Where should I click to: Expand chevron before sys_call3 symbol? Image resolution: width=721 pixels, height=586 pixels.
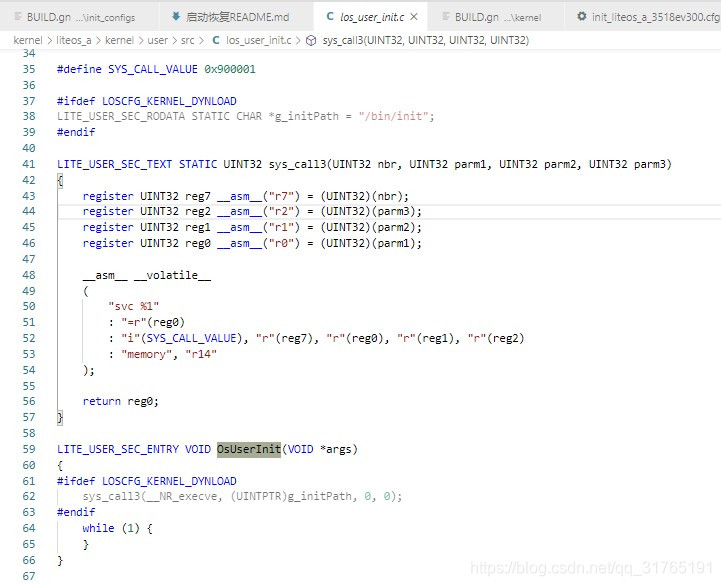click(x=298, y=40)
